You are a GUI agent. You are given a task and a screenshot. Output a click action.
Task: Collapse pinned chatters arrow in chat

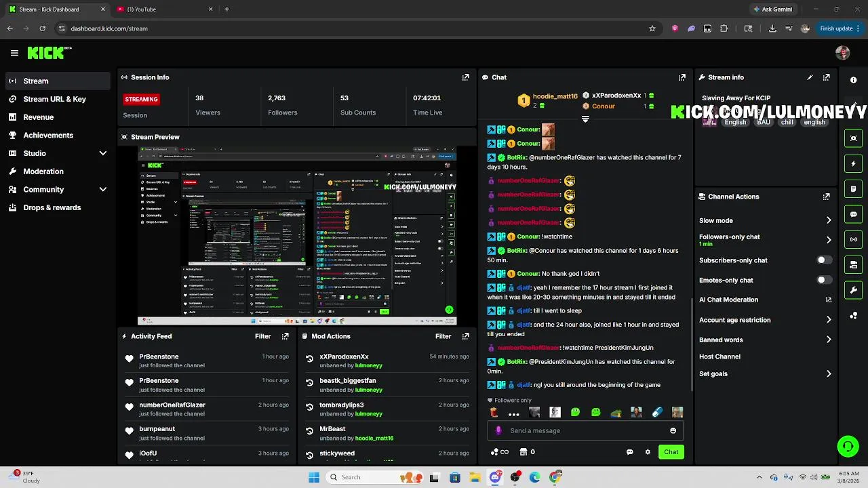coord(585,119)
